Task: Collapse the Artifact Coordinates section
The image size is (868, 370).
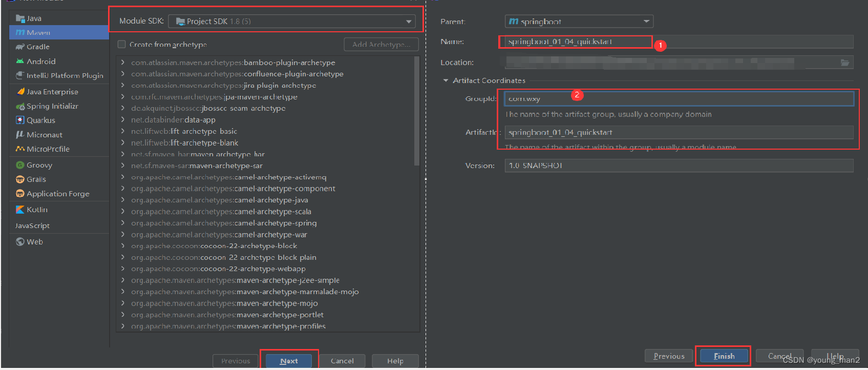Action: point(446,80)
